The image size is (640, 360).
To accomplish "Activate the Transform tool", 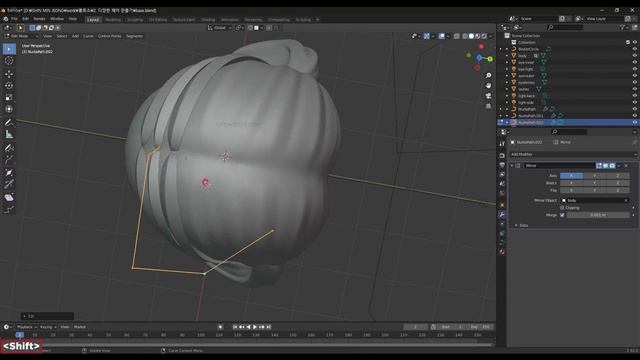I will coord(9,109).
